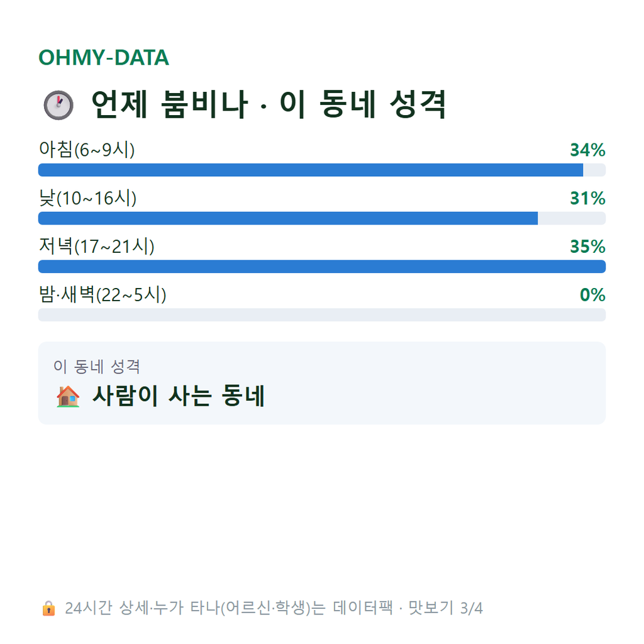This screenshot has width=644, height=644.
Task: Select the 35% value label
Action: click(x=588, y=247)
